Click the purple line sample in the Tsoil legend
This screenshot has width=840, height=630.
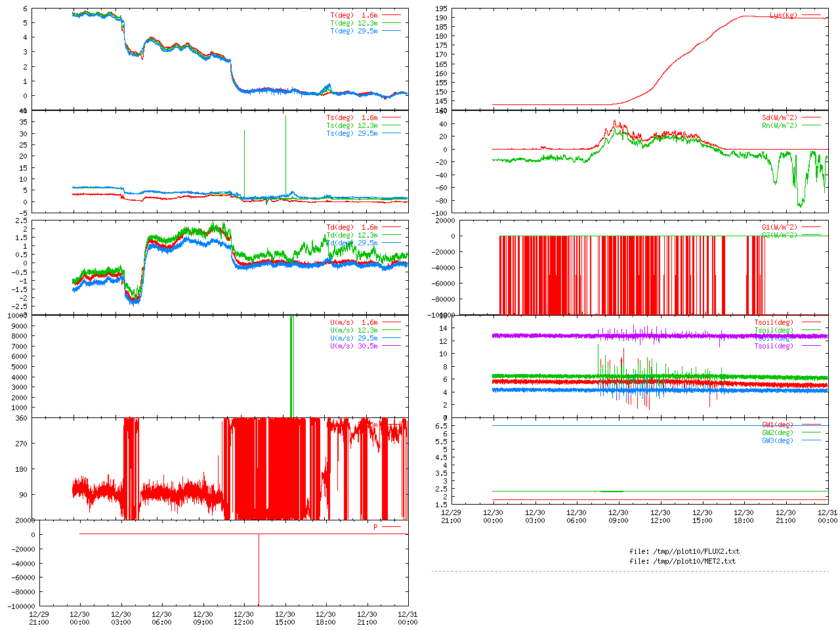tap(811, 346)
